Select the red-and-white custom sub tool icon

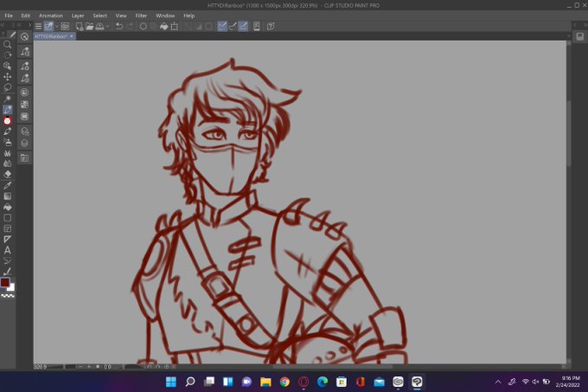point(7,120)
